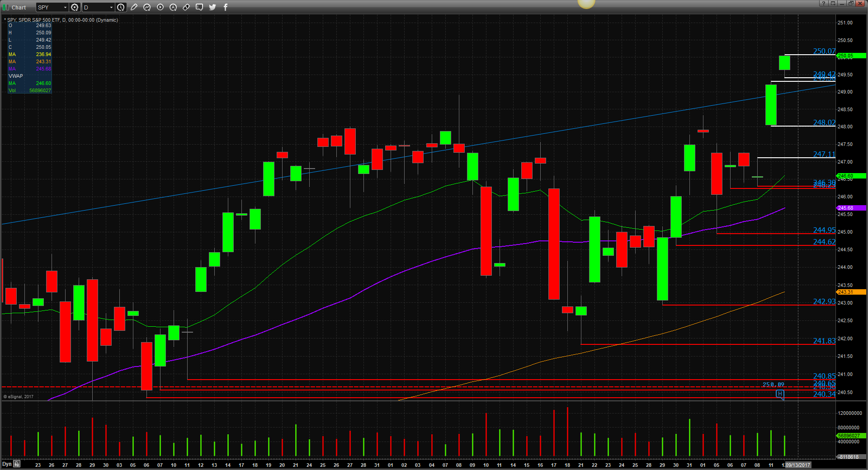This screenshot has width=868, height=470.
Task: Click the Dyn label in bottom corner
Action: (7, 464)
